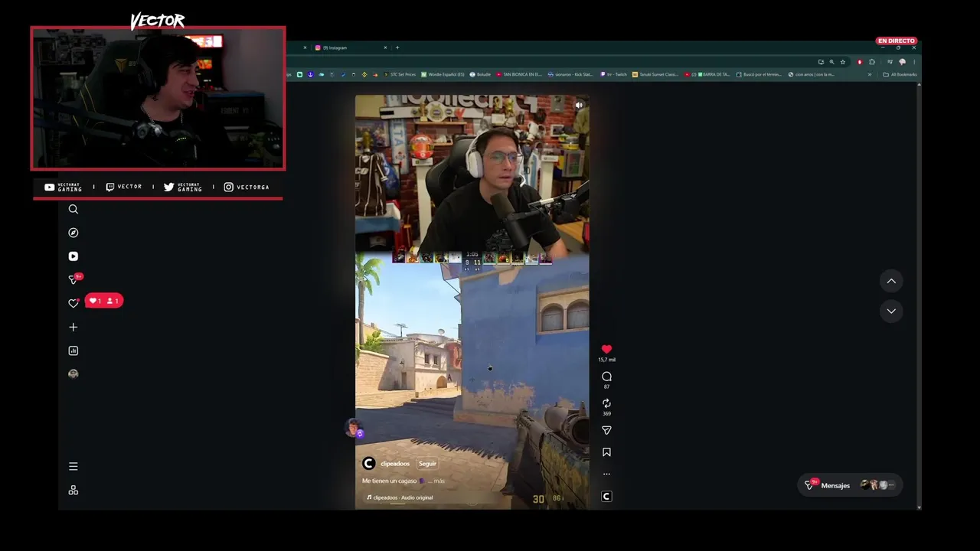This screenshot has width=980, height=551.
Task: Open Instagram search from the sidebar
Action: coord(73,209)
